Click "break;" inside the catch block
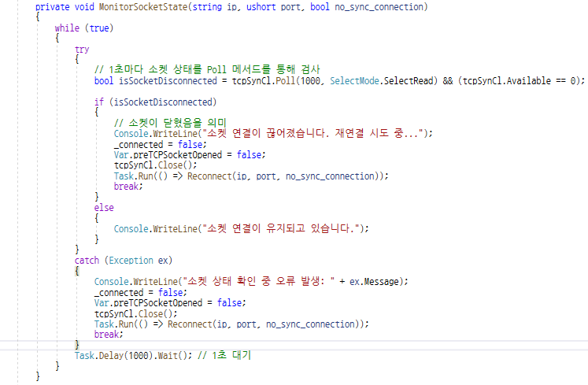This screenshot has width=588, height=385. [109, 335]
